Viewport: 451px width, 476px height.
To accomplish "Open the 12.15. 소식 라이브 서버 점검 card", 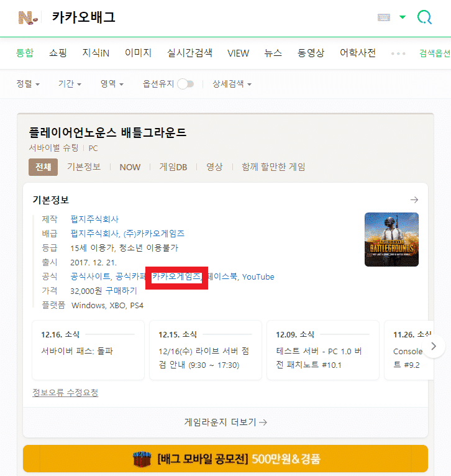I will 206,350.
